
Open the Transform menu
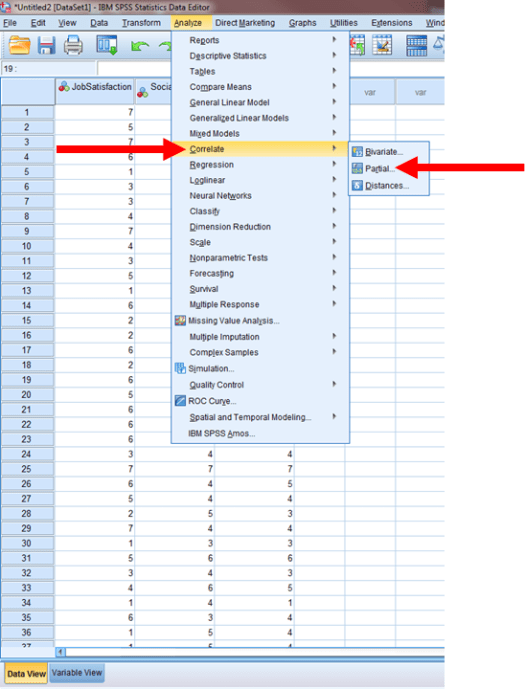pyautogui.click(x=141, y=23)
